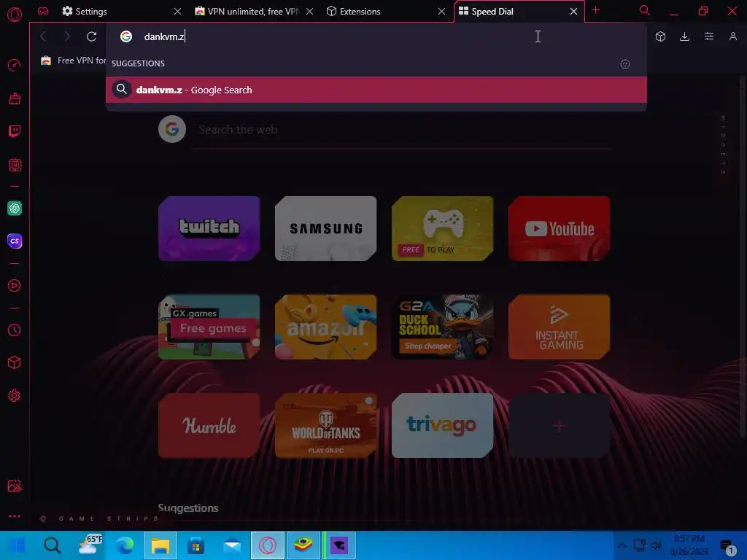The height and width of the screenshot is (560, 747).
Task: Open the chip-shaped panel icon in sidebar
Action: [15, 165]
